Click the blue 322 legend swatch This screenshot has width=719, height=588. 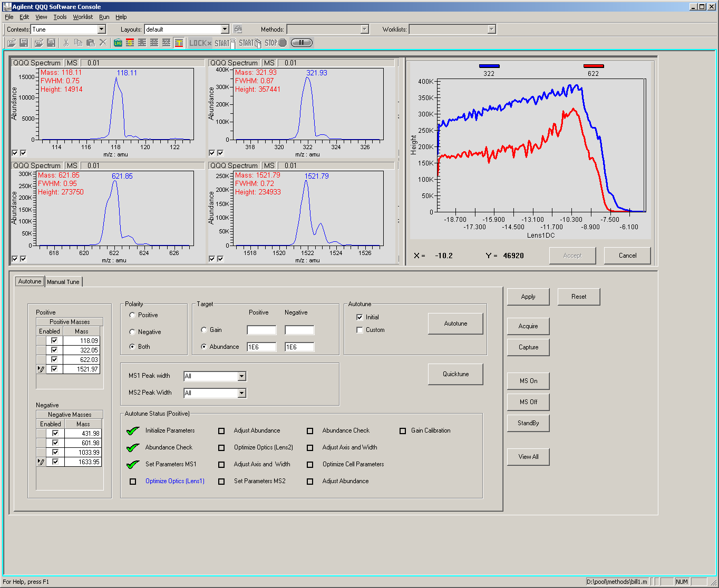[489, 66]
